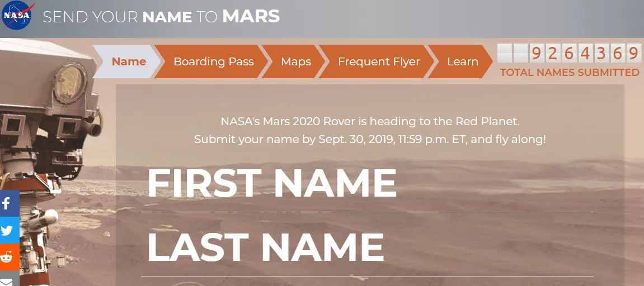This screenshot has height=286, width=644.
Task: Open the Maps tab
Action: [x=296, y=61]
